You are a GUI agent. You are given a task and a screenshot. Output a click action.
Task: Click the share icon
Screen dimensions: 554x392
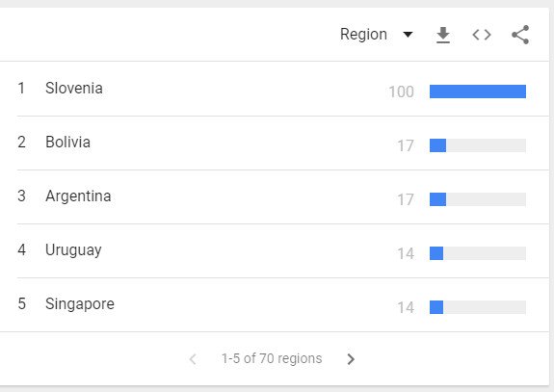pyautogui.click(x=520, y=35)
